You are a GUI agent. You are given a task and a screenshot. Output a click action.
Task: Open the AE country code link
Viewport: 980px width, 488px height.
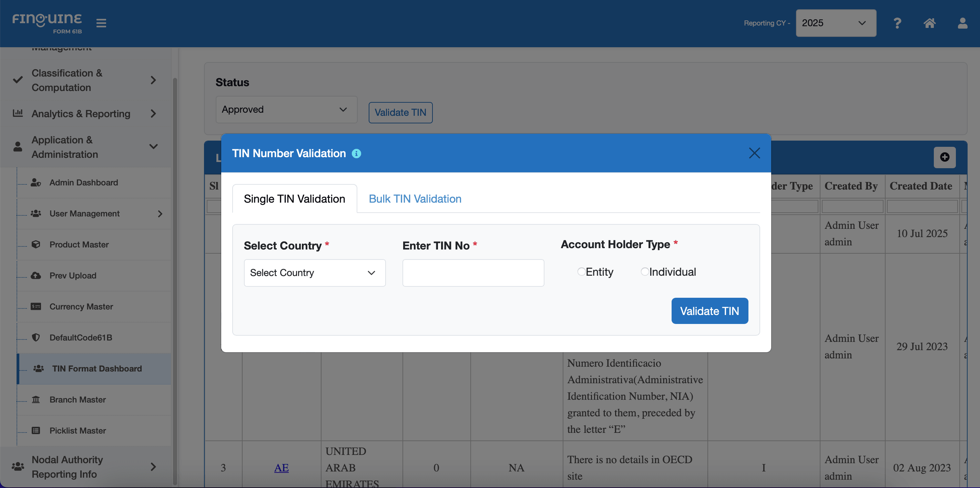(x=281, y=468)
